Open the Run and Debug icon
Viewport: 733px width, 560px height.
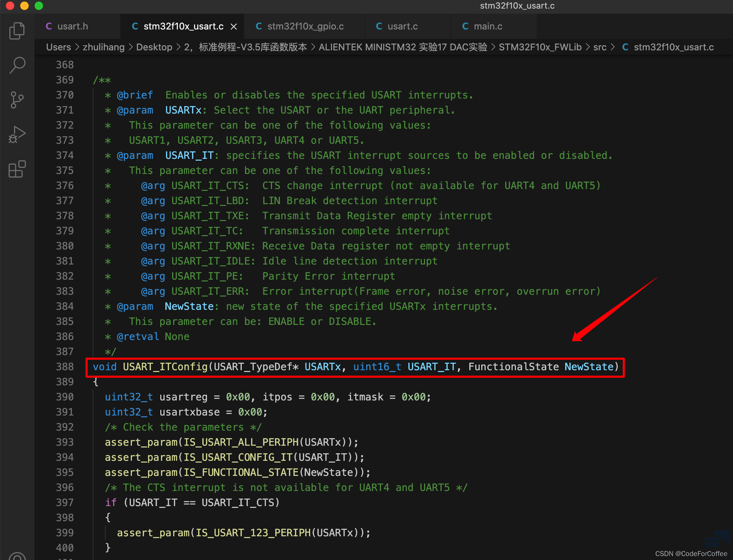point(17,135)
